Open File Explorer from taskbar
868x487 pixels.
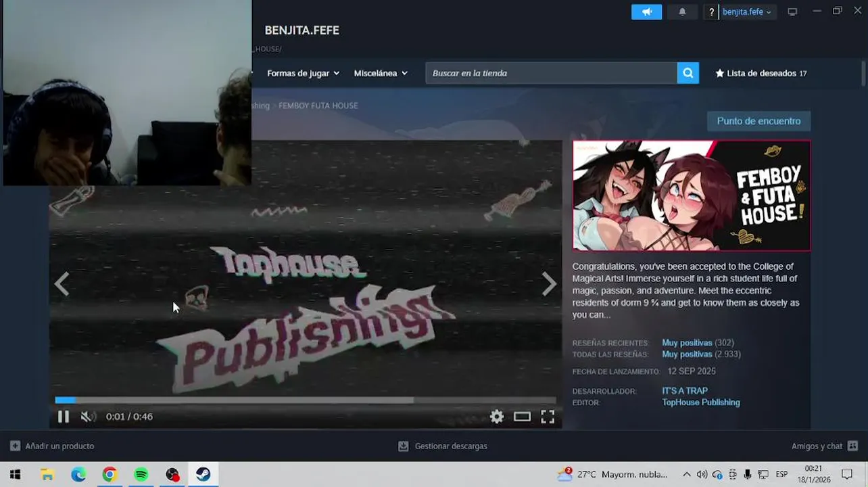point(47,474)
